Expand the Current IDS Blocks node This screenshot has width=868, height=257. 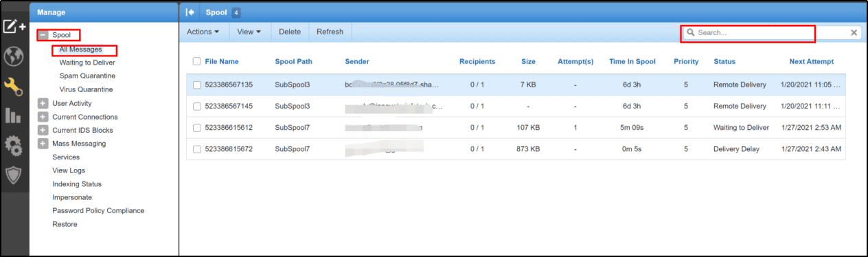(43, 130)
